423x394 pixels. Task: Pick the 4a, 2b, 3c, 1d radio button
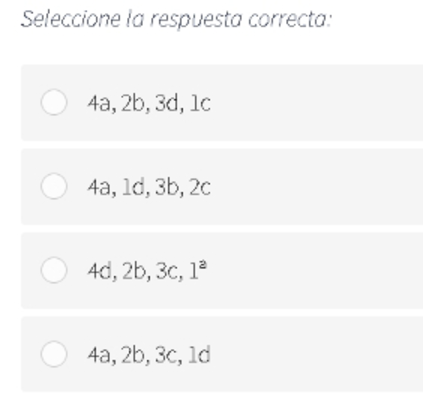point(54,354)
